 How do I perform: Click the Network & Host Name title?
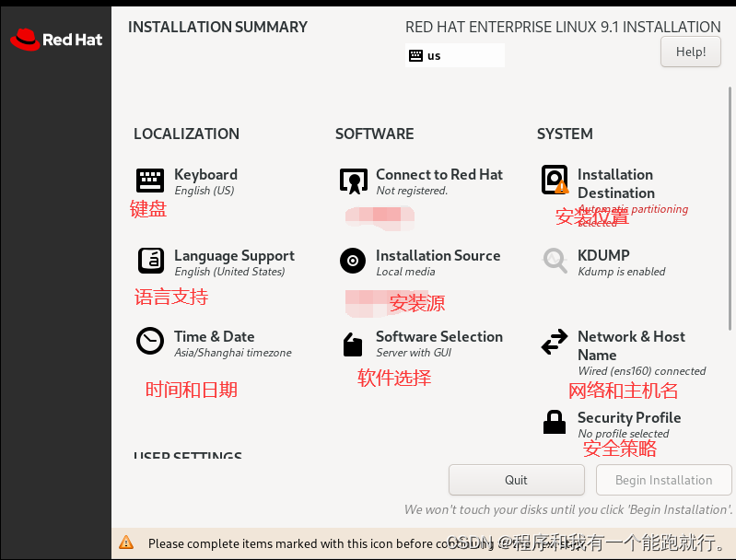point(631,345)
